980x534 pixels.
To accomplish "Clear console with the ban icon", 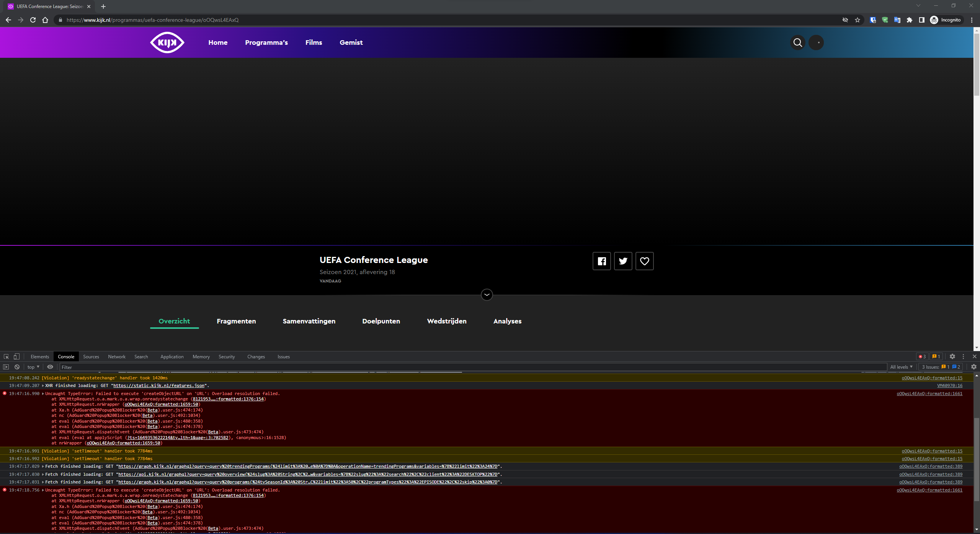I will point(17,367).
